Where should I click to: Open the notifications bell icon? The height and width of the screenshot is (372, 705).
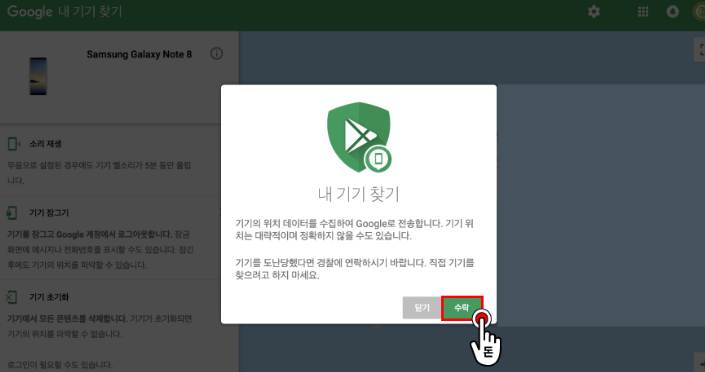[x=673, y=12]
